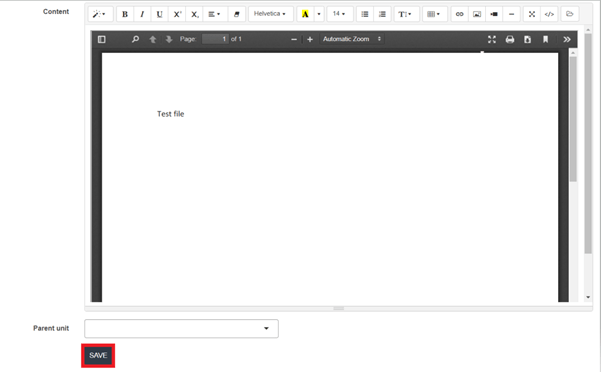Click the yellow highlight color button

click(x=305, y=14)
